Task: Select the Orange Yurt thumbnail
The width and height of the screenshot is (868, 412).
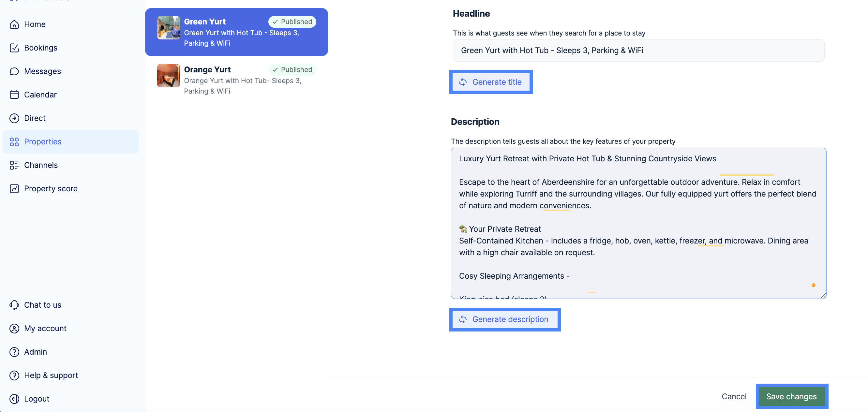Action: coord(169,76)
